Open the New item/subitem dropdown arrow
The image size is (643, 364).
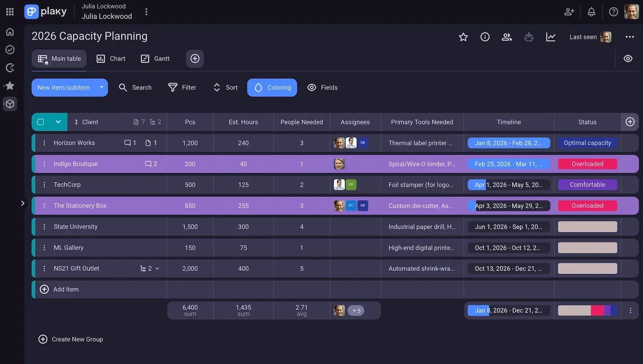click(101, 88)
